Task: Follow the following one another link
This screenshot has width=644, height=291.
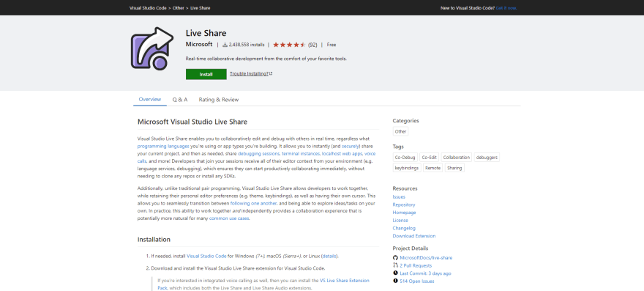Action: (253, 203)
